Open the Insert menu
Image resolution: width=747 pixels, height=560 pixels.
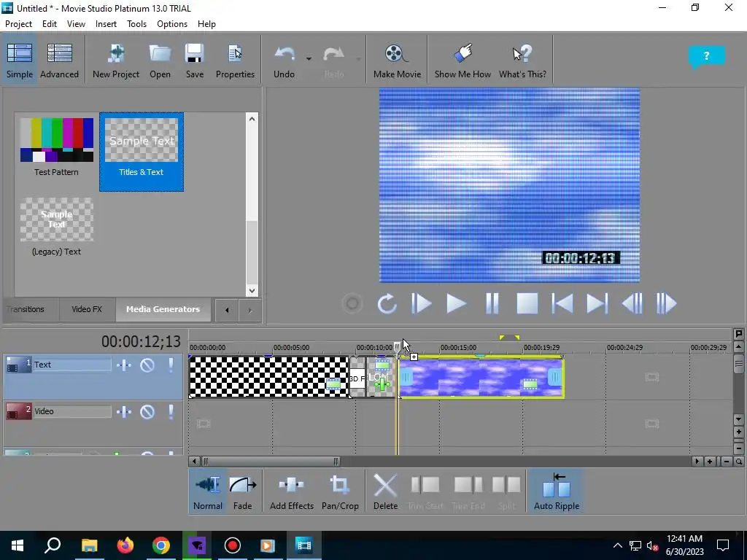pos(106,24)
